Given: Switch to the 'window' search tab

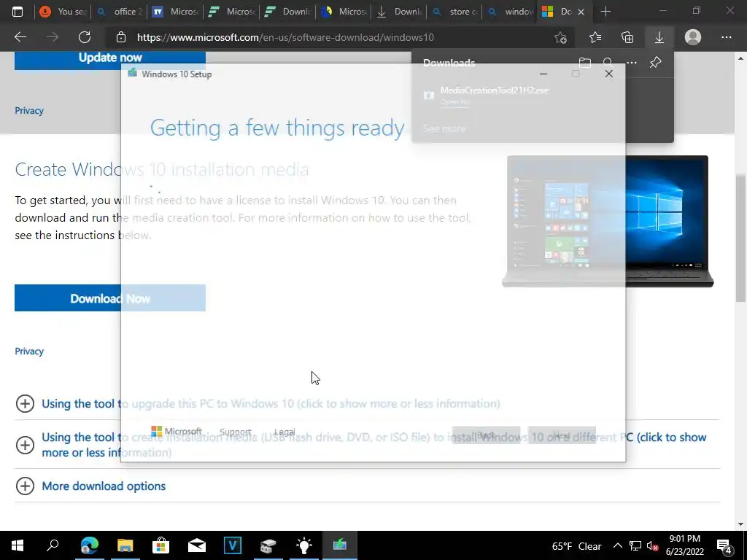Looking at the screenshot, I should 510,12.
